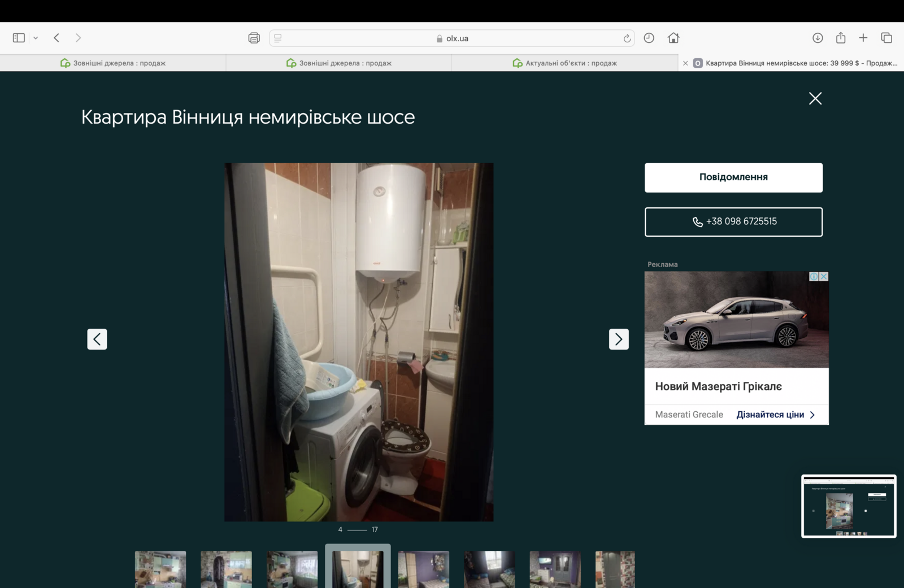Switch to Актуальні об'єкти : продаж tab
This screenshot has width=904, height=588.
pos(564,63)
